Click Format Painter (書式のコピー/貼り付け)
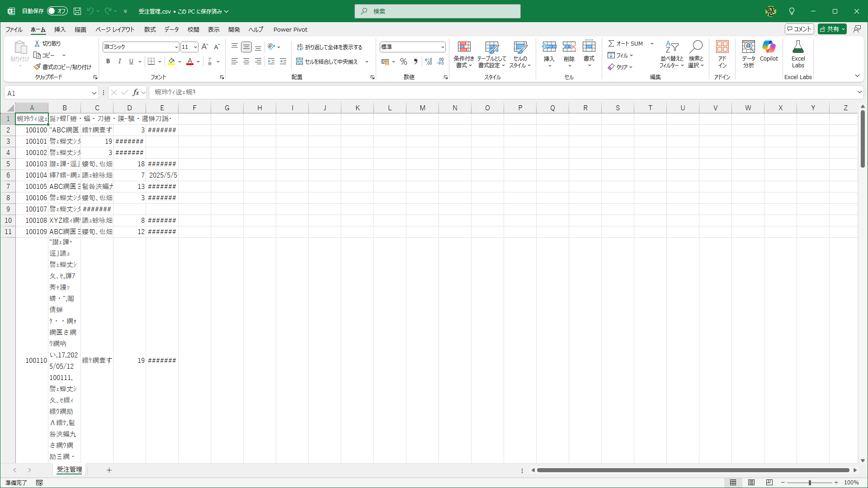868x488 pixels. click(62, 67)
